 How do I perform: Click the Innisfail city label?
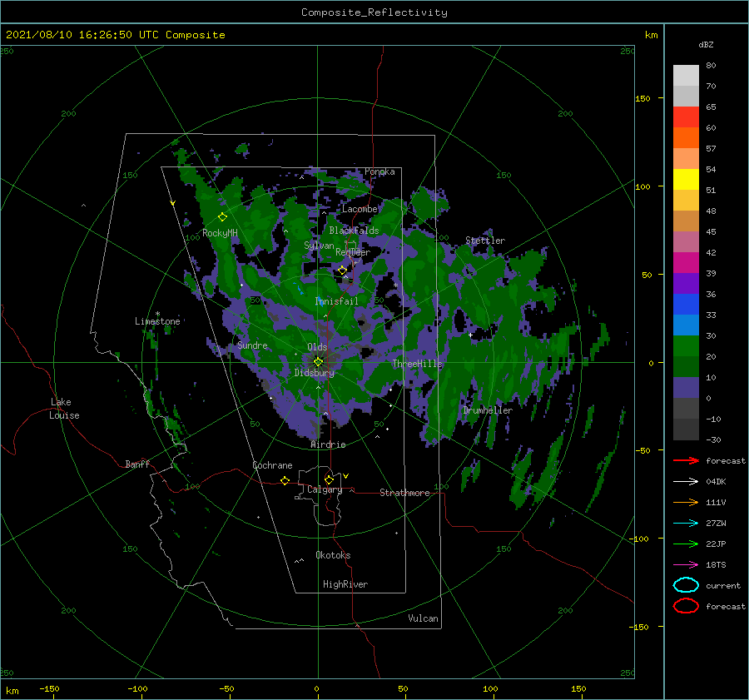click(x=336, y=301)
